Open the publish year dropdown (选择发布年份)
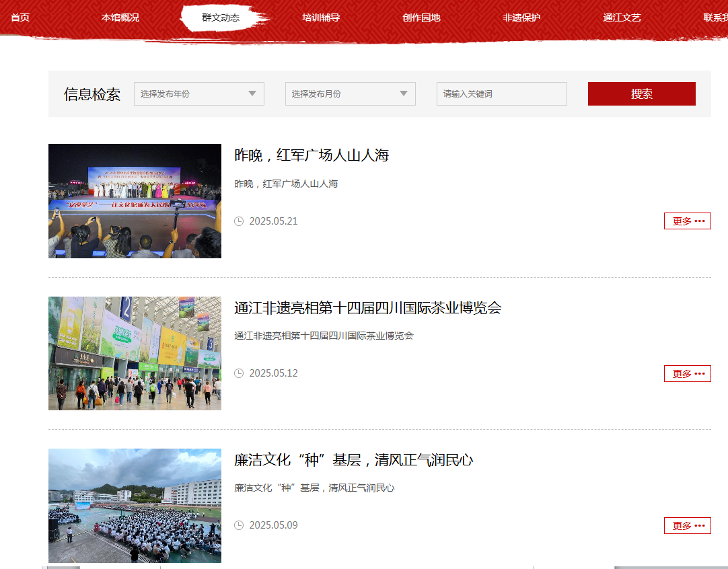 (199, 94)
